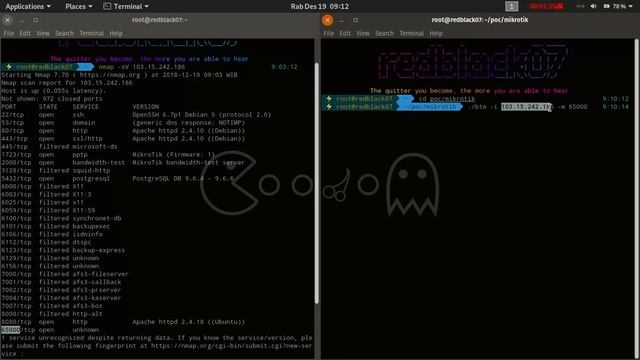Open File menu in the left terminal

[x=9, y=33]
